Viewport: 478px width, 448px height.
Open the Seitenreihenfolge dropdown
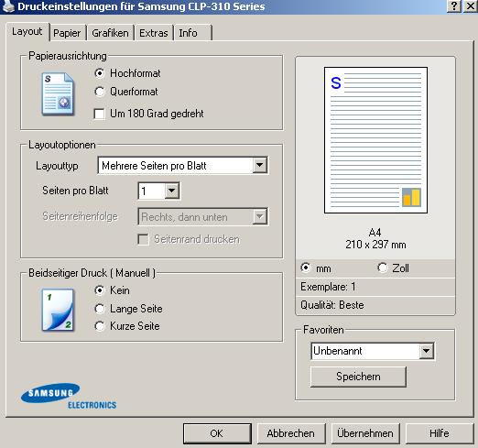[260, 217]
